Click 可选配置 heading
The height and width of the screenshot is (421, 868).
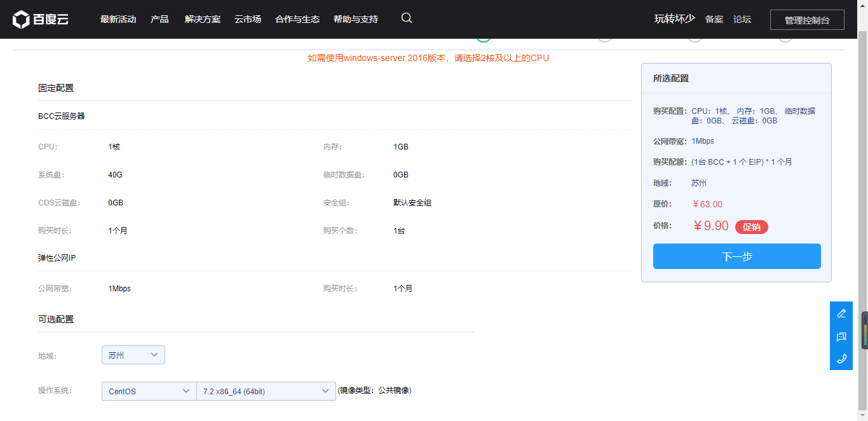coord(56,319)
